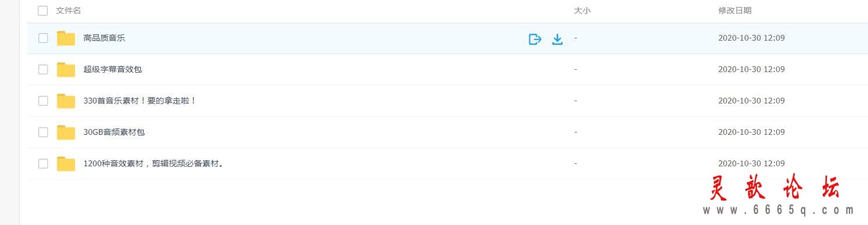Sort by the 文件名 column header
This screenshot has height=225, width=868.
tap(69, 10)
